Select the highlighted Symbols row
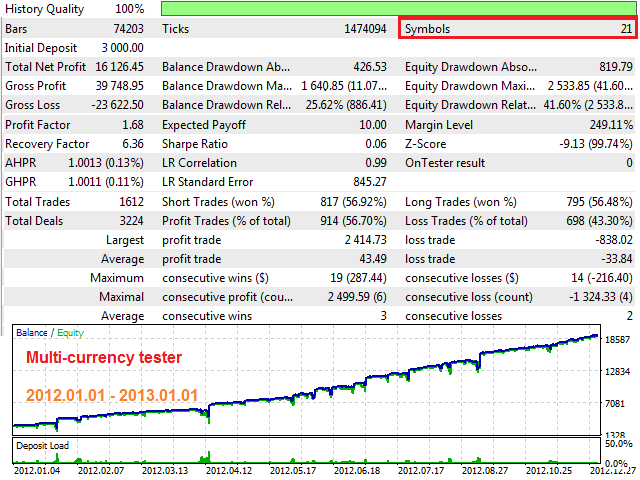The image size is (640, 480). point(517,29)
